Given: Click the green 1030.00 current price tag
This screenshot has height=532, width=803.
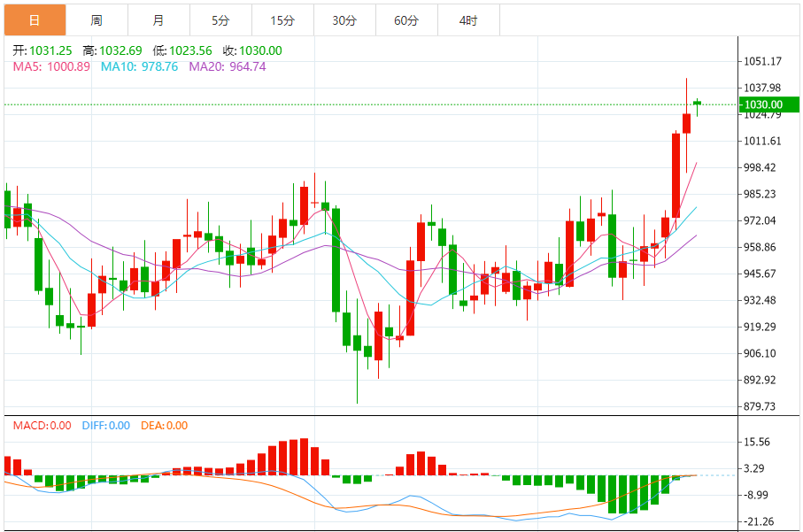Looking at the screenshot, I should [x=768, y=104].
